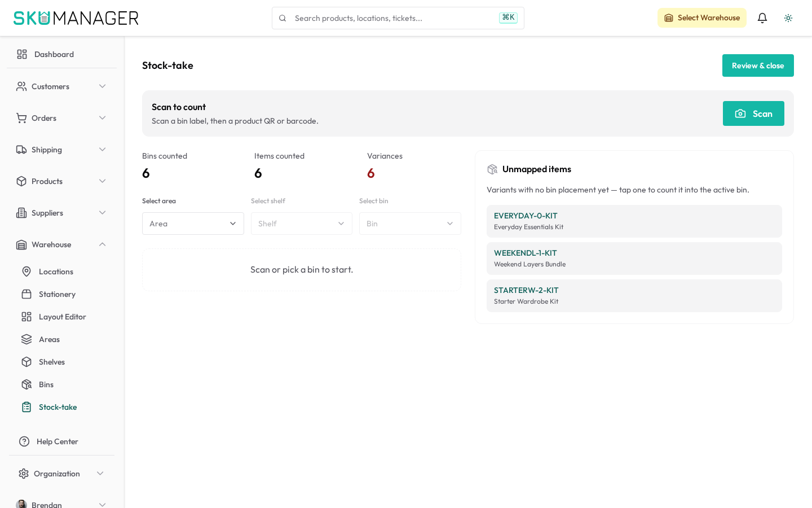Image resolution: width=812 pixels, height=508 pixels.
Task: Click the SKU Manager logo
Action: (x=76, y=18)
